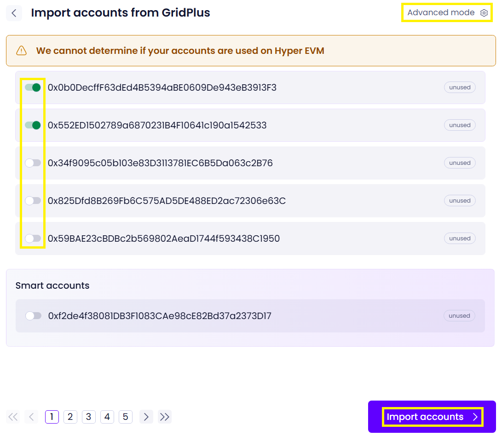
Task: Enable toggle for 0x825Dfd8B account
Action: [33, 201]
